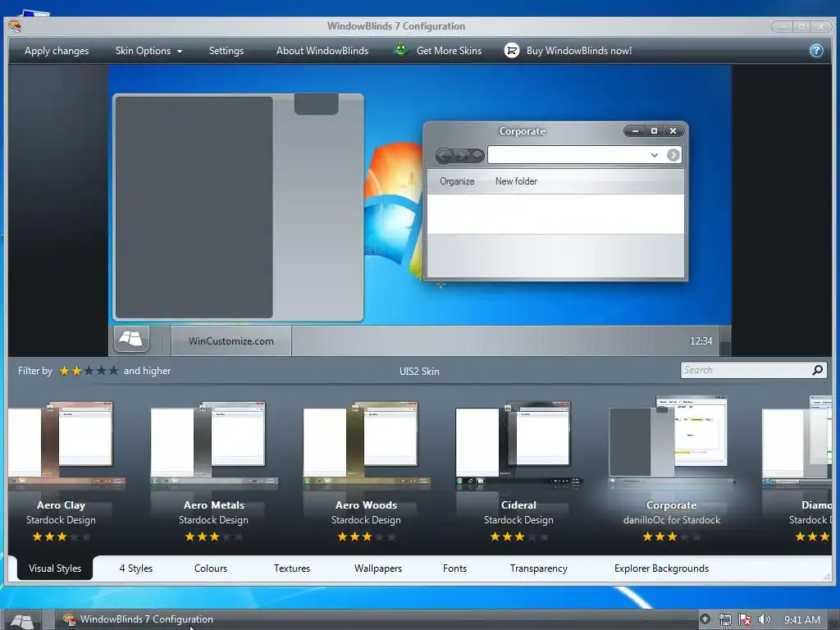Image resolution: width=840 pixels, height=630 pixels.
Task: Click the Aero Clay star rating
Action: click(61, 536)
